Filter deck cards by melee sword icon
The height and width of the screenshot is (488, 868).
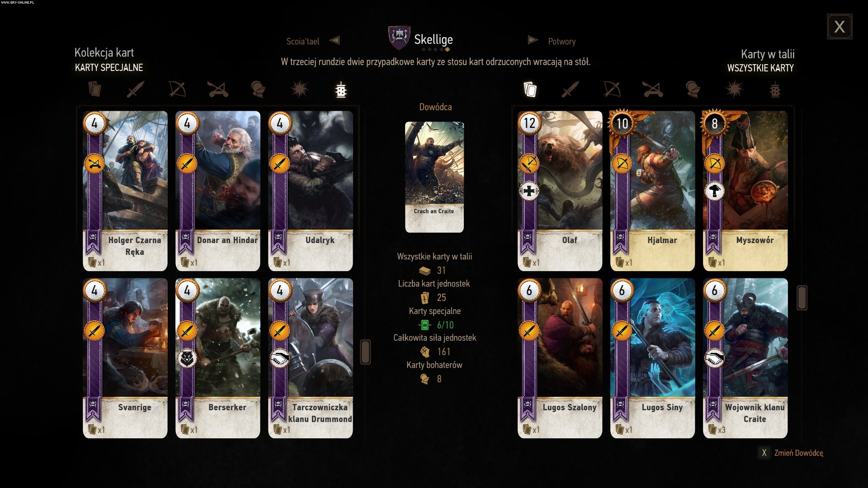tap(570, 89)
